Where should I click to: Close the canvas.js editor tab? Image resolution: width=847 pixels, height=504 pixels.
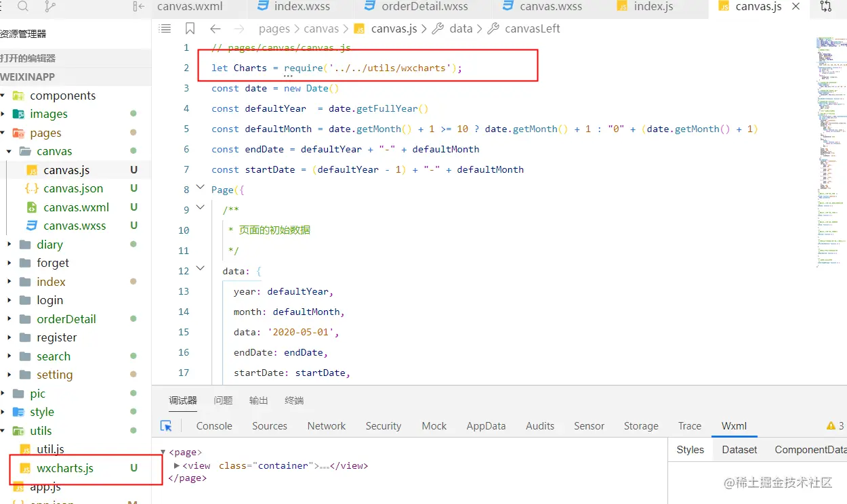(796, 6)
